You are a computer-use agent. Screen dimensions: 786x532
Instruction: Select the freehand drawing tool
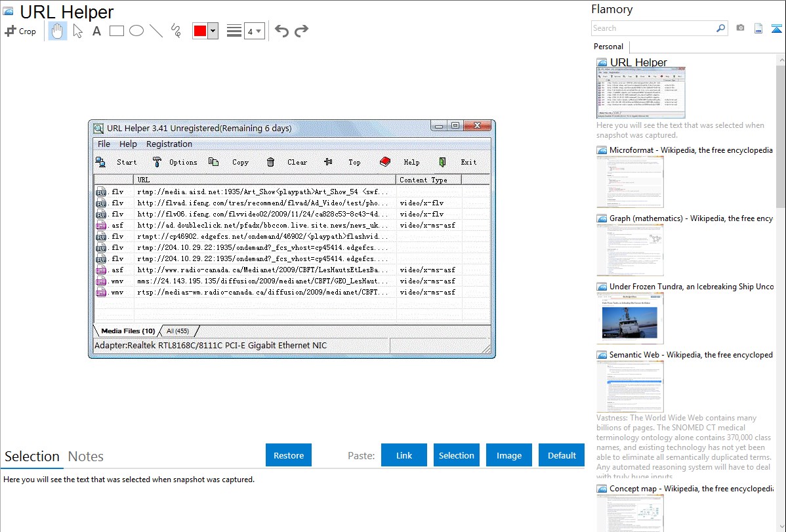tap(176, 31)
